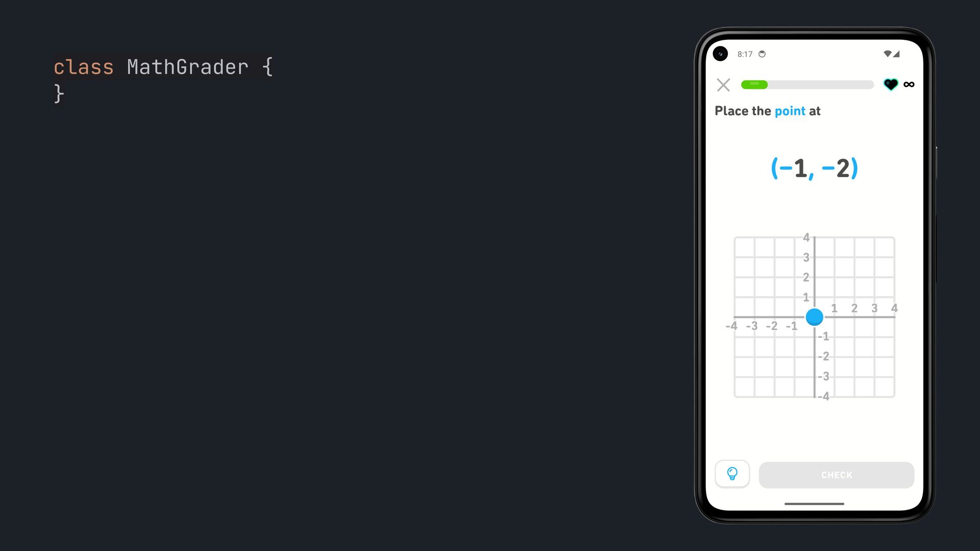Select the blue point at the origin
The height and width of the screenshot is (551, 980).
coord(814,317)
